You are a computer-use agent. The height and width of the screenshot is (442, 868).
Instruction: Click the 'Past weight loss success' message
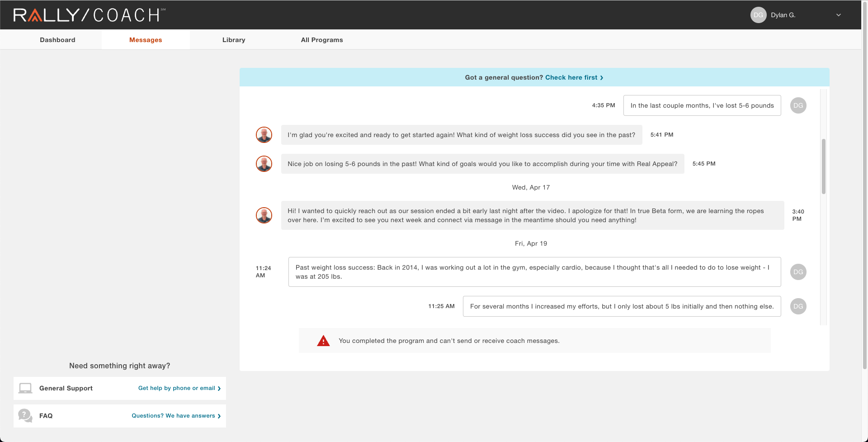(x=535, y=272)
